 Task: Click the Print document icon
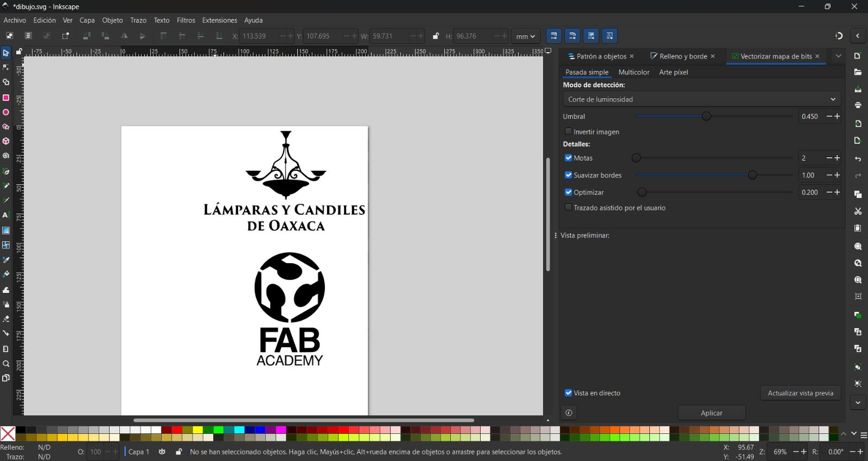pyautogui.click(x=858, y=105)
